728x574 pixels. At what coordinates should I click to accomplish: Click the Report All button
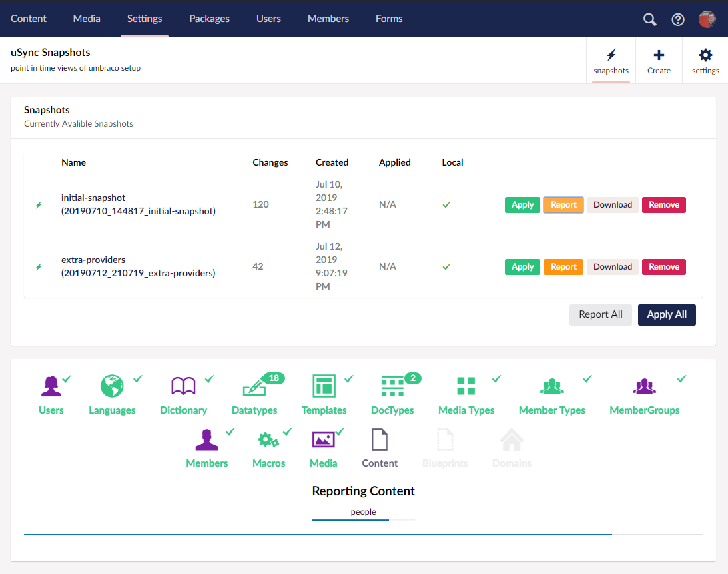(x=601, y=315)
